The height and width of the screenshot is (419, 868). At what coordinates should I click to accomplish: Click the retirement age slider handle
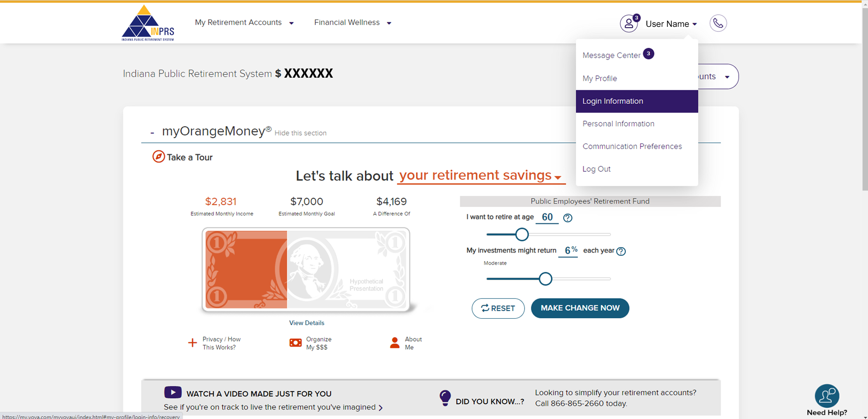coord(522,234)
